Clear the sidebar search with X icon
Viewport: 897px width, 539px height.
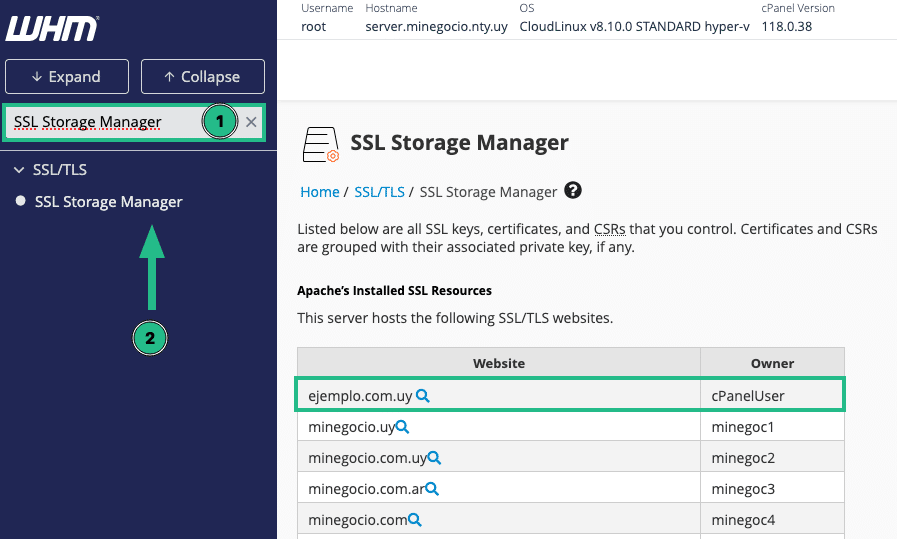pos(251,123)
